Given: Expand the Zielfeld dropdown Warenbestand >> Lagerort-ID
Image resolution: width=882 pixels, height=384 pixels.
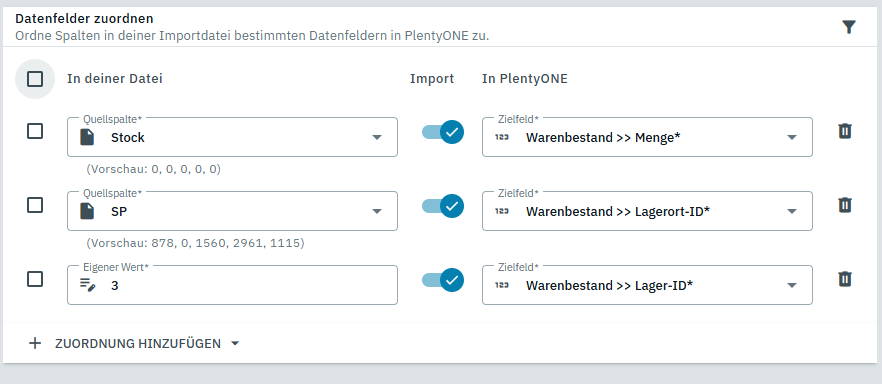Looking at the screenshot, I should [x=647, y=211].
